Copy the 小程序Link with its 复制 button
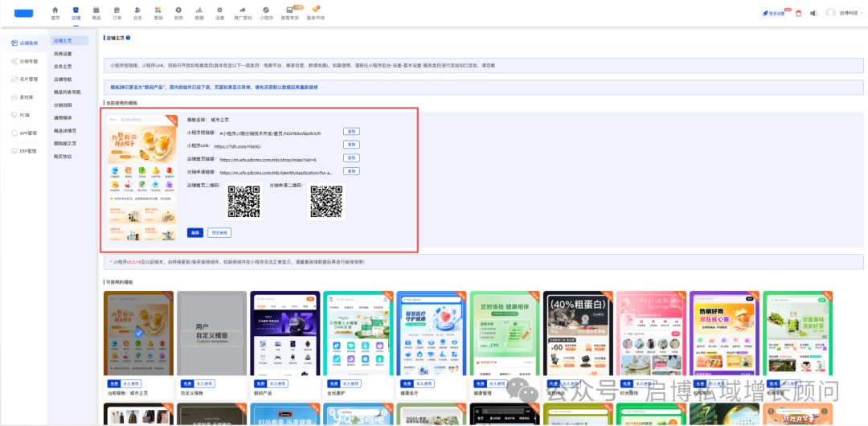This screenshot has width=868, height=426. tap(351, 145)
